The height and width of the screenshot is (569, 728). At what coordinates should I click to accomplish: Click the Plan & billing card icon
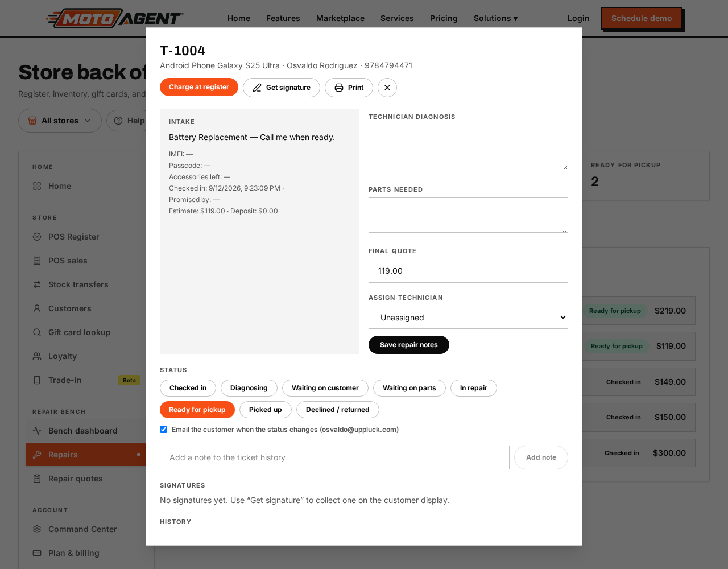tap(37, 553)
